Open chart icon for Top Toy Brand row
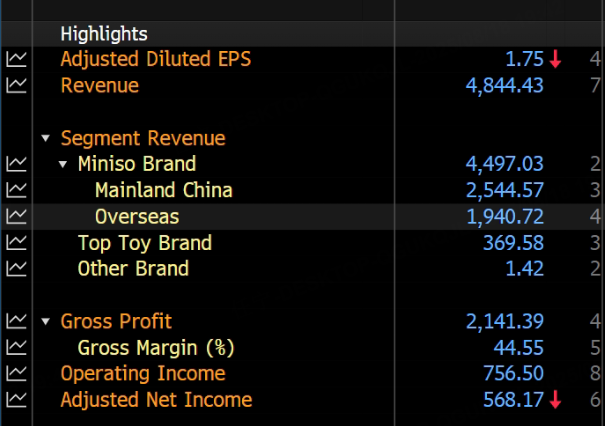Screen dimensions: 605x426 coord(16,243)
